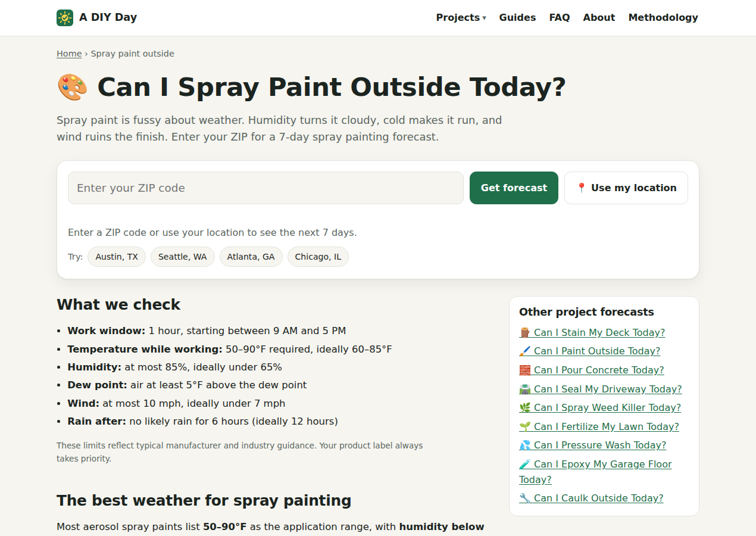Click the brick icon beside Pour Concrete Today
This screenshot has width=756, height=536.
(524, 370)
